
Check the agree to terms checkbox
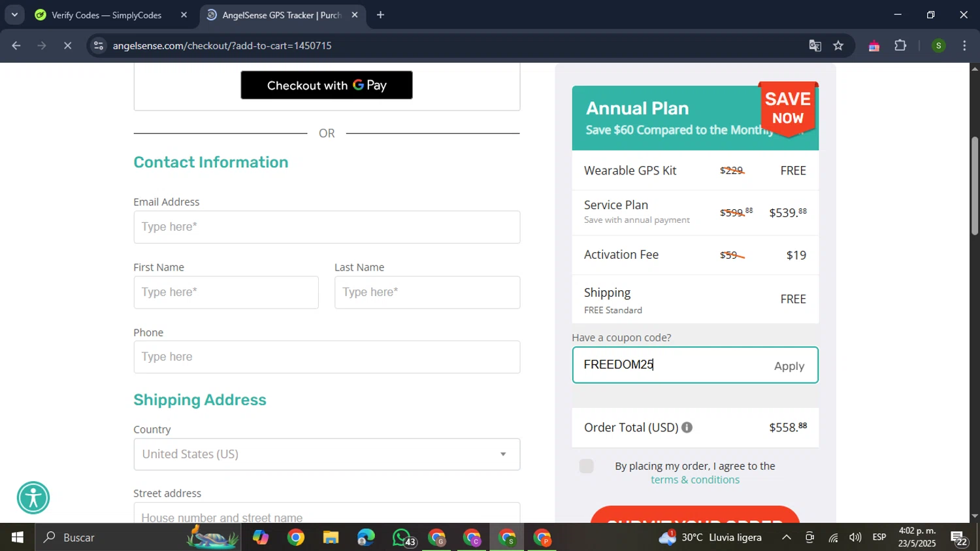(x=586, y=466)
